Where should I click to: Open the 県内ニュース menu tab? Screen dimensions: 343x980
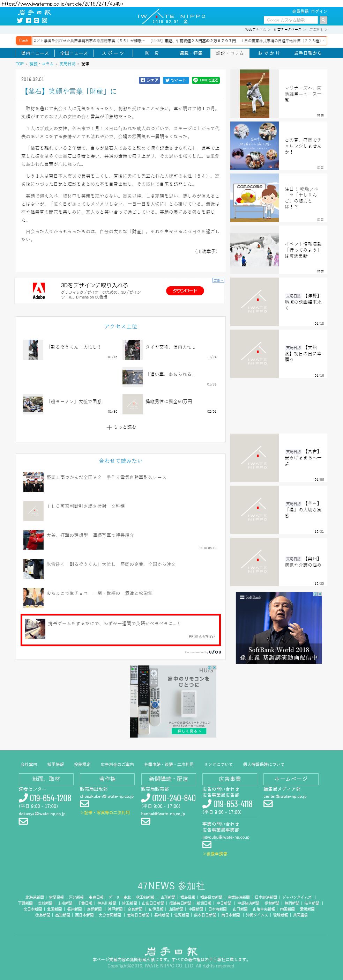[x=35, y=53]
